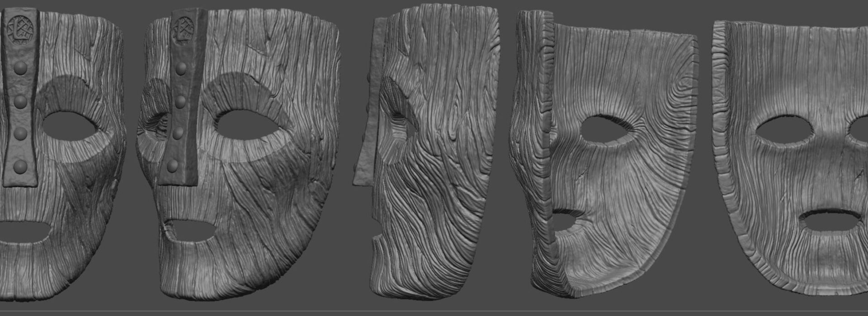Select the left eye hole of the rightmost mask
The height and width of the screenshot is (316, 868).
(783, 131)
